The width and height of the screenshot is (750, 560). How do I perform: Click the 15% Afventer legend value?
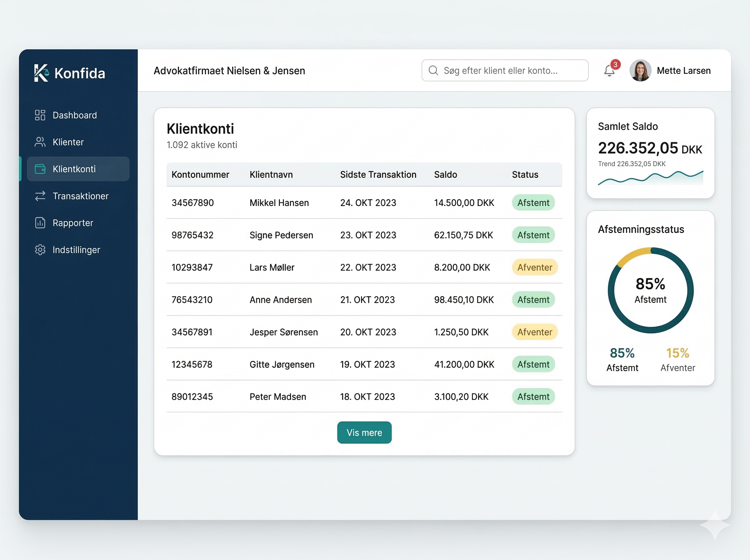pyautogui.click(x=677, y=353)
